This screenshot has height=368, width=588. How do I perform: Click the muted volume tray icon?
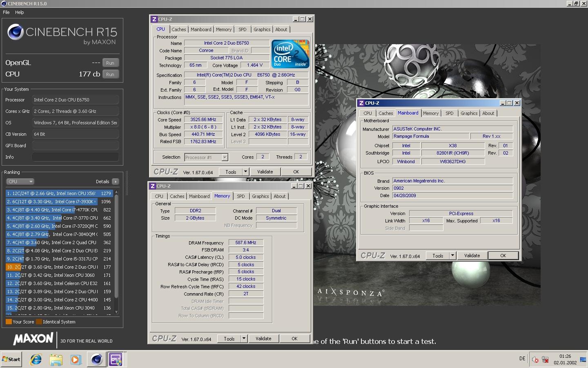[535, 359]
